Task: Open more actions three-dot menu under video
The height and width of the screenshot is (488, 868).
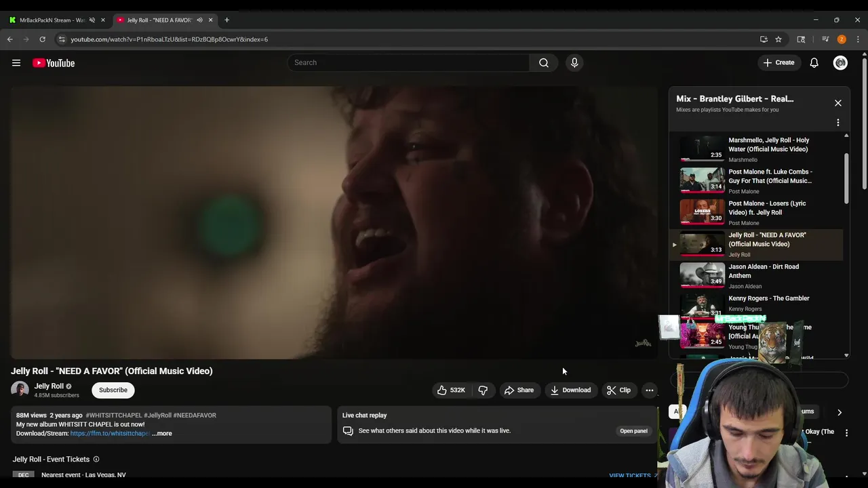Action: [650, 390]
